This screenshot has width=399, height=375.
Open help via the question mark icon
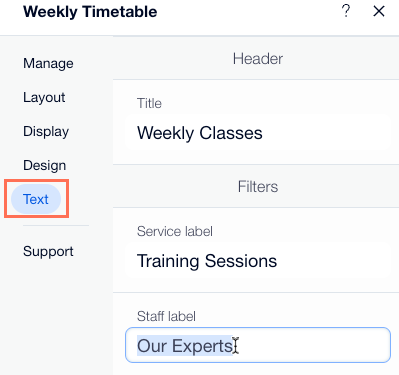[x=346, y=11]
